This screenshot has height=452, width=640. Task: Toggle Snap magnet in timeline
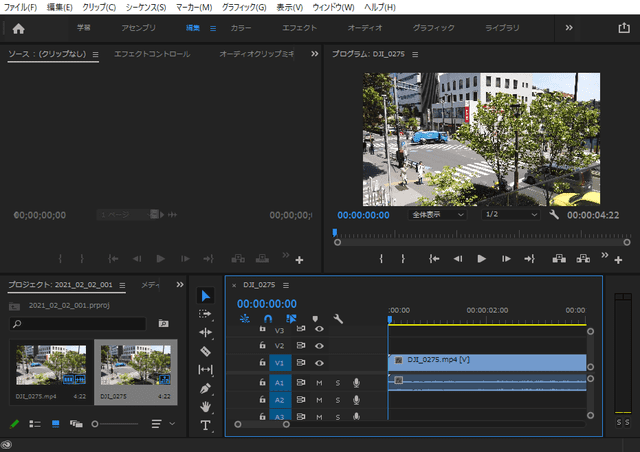268,318
